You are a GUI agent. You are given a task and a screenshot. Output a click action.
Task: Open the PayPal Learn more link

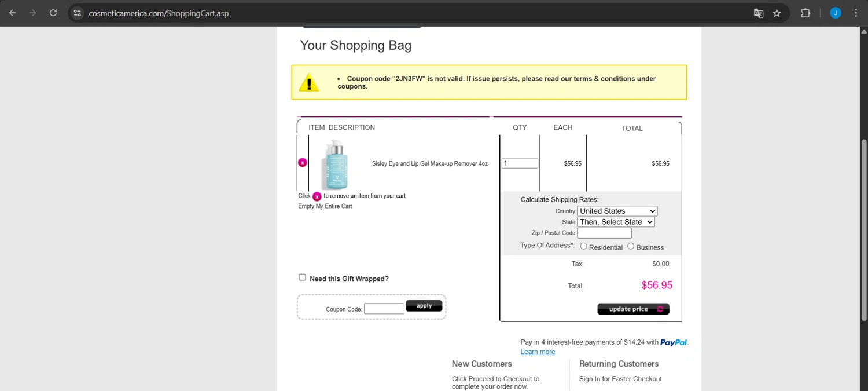[x=538, y=352]
